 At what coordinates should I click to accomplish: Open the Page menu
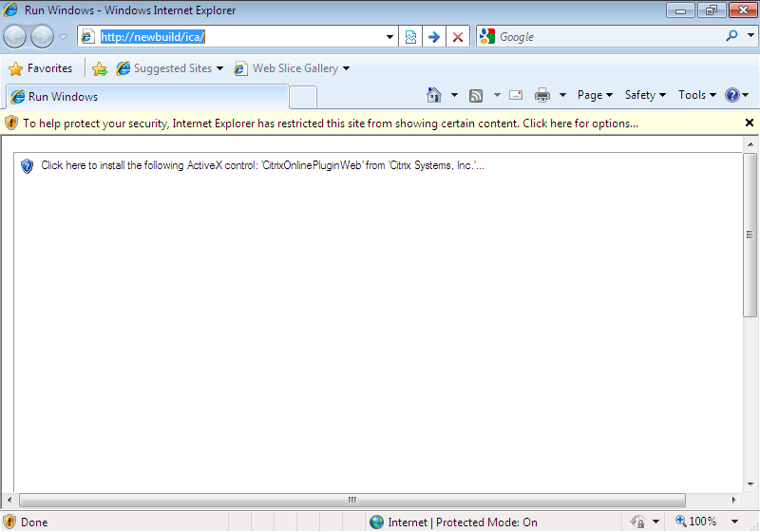[595, 95]
